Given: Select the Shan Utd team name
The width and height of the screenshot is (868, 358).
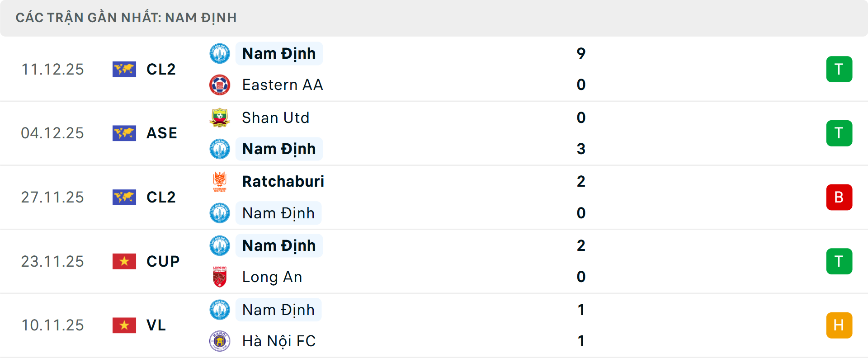Looking at the screenshot, I should pos(276,118).
